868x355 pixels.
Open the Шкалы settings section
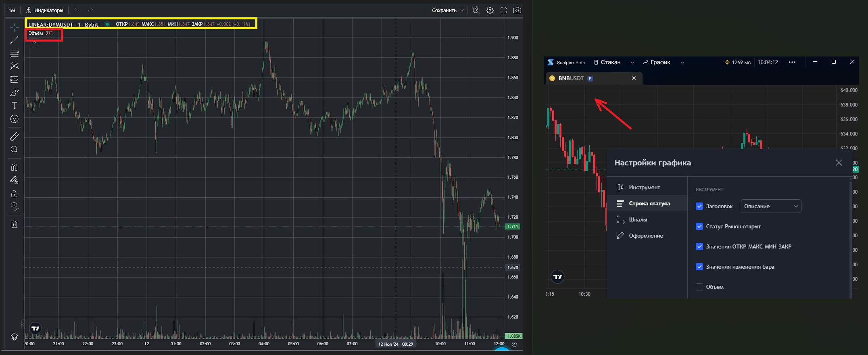(638, 219)
